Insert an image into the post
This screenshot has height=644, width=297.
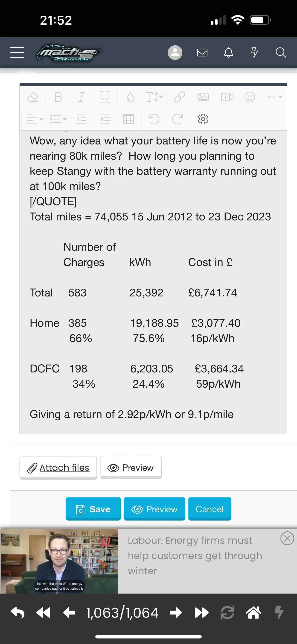pos(203,97)
